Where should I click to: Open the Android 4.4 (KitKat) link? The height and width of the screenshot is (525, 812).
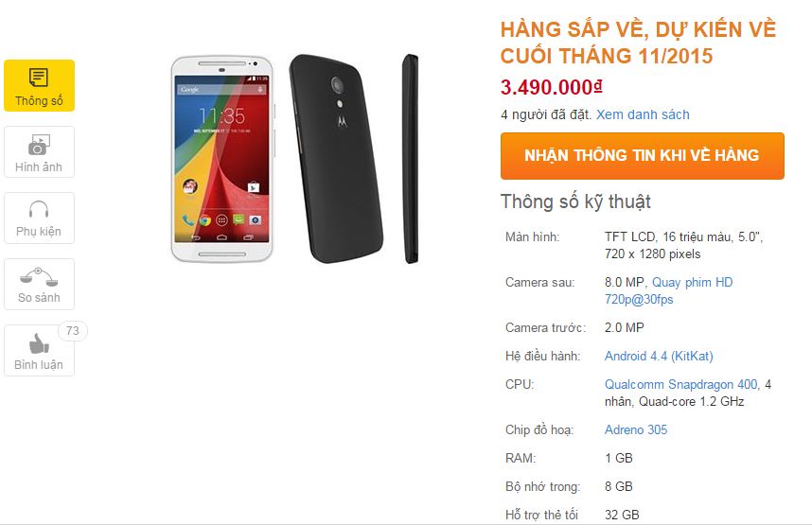pos(659,357)
